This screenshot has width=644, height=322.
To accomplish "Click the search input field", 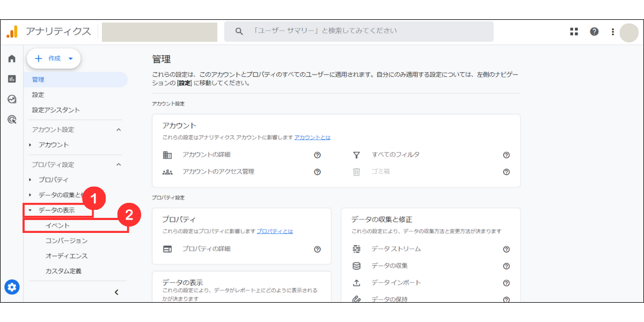I will click(x=358, y=32).
